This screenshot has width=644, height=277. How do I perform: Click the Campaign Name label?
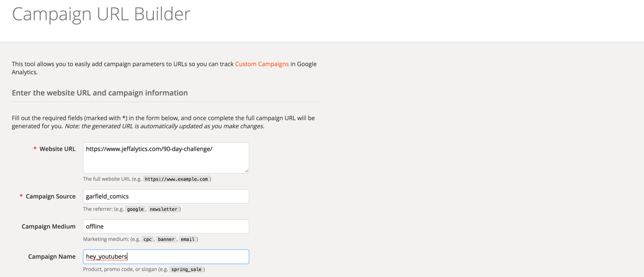point(52,257)
